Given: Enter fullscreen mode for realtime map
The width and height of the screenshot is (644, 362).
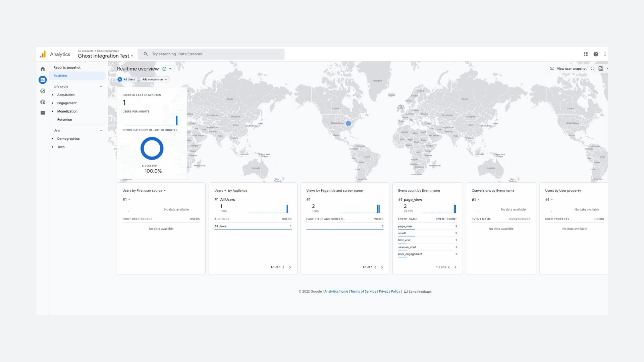Looking at the screenshot, I should (593, 69).
